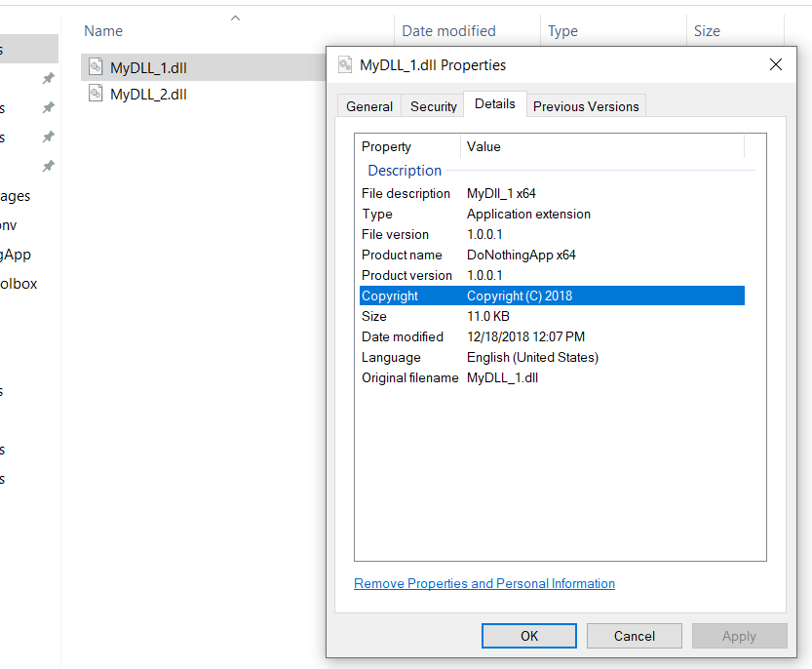Click the fourth pin icon in the sidebar
Screen dimensions: 812x669
click(48, 166)
